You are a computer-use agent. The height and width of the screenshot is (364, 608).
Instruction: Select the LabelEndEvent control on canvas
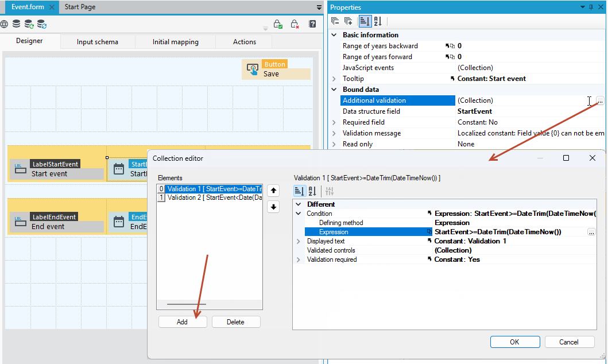[x=57, y=222]
